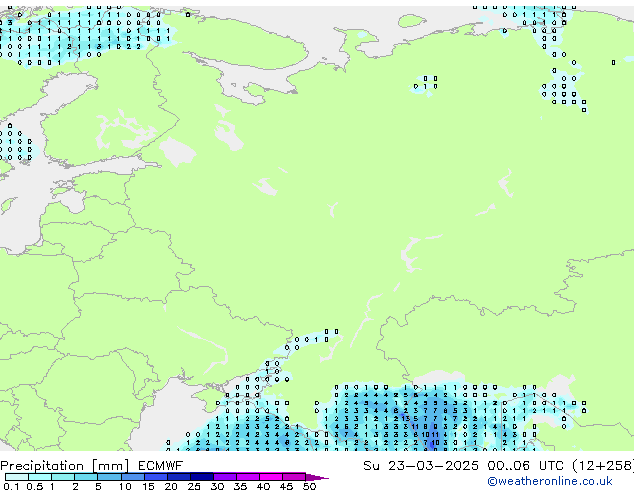
Task: Click the legend value '0.1'
Action: 11,486
